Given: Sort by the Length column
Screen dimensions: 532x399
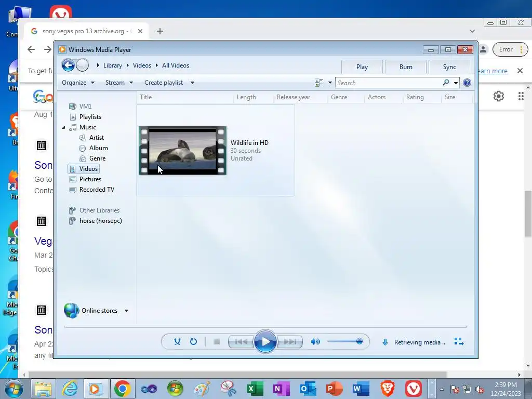Looking at the screenshot, I should pos(254,97).
